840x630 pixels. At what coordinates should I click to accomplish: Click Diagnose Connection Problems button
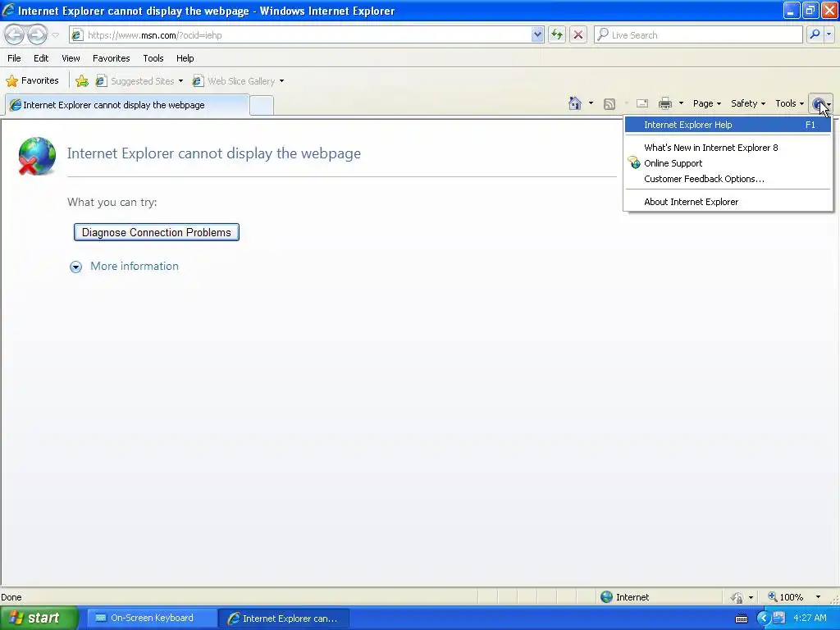(157, 232)
